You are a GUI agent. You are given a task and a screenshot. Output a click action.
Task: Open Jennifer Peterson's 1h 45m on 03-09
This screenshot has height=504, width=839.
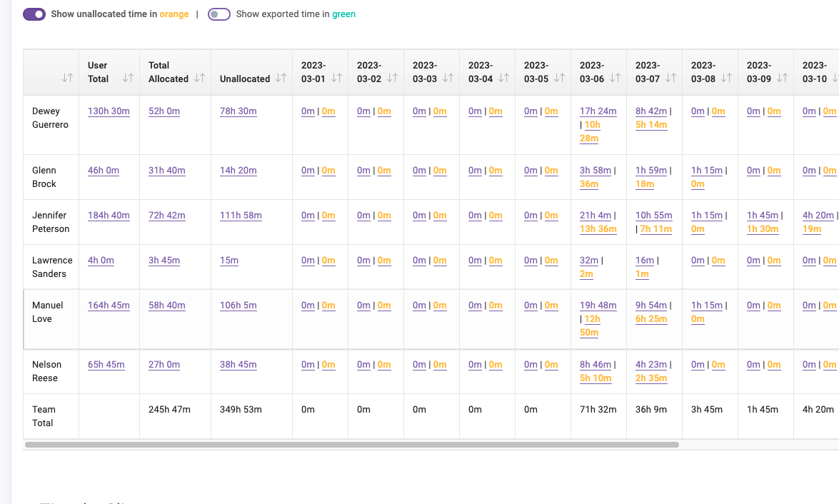point(763,216)
